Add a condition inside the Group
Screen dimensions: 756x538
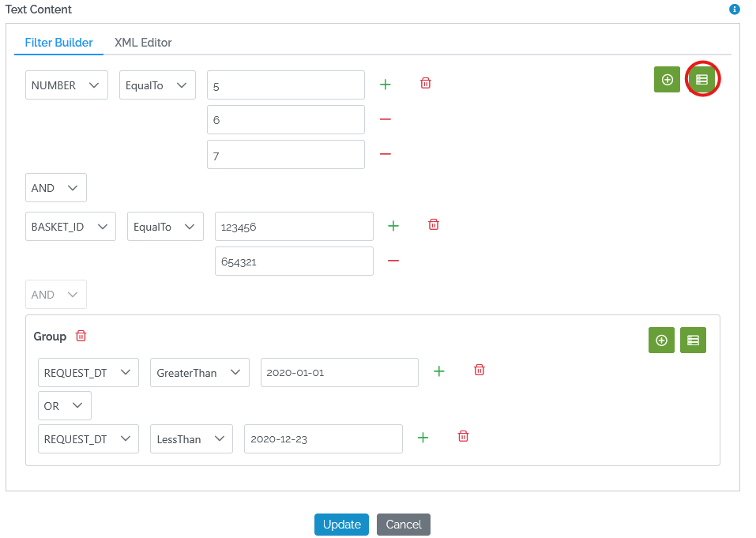661,340
